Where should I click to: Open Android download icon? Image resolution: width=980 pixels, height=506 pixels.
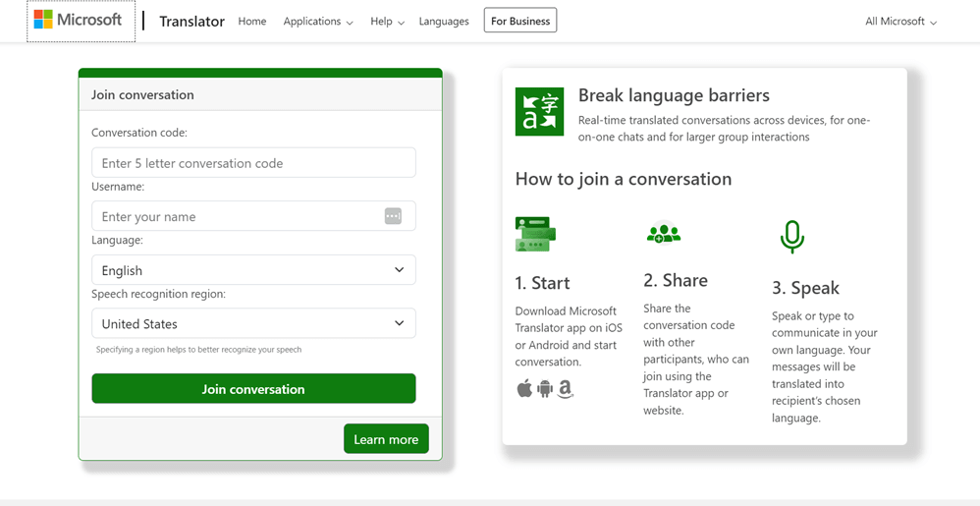[x=545, y=390]
